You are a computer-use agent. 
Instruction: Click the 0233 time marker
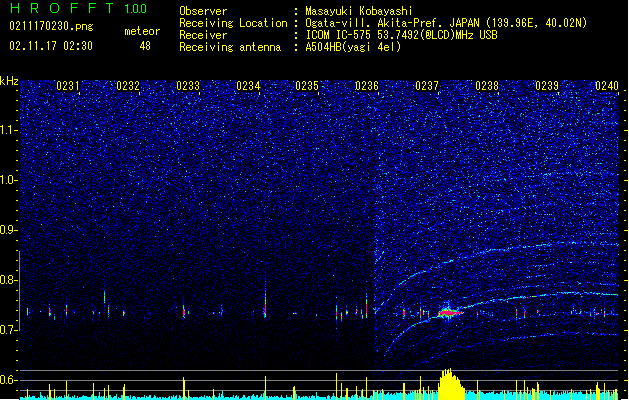[188, 86]
